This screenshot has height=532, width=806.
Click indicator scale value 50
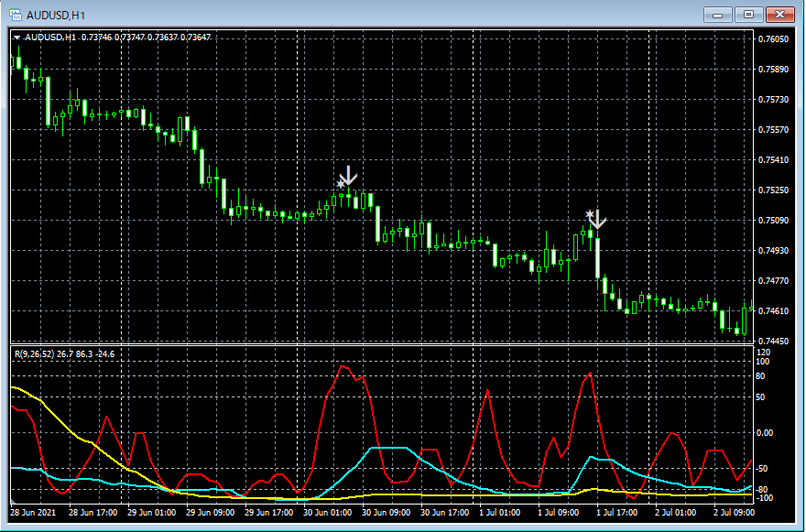point(760,397)
